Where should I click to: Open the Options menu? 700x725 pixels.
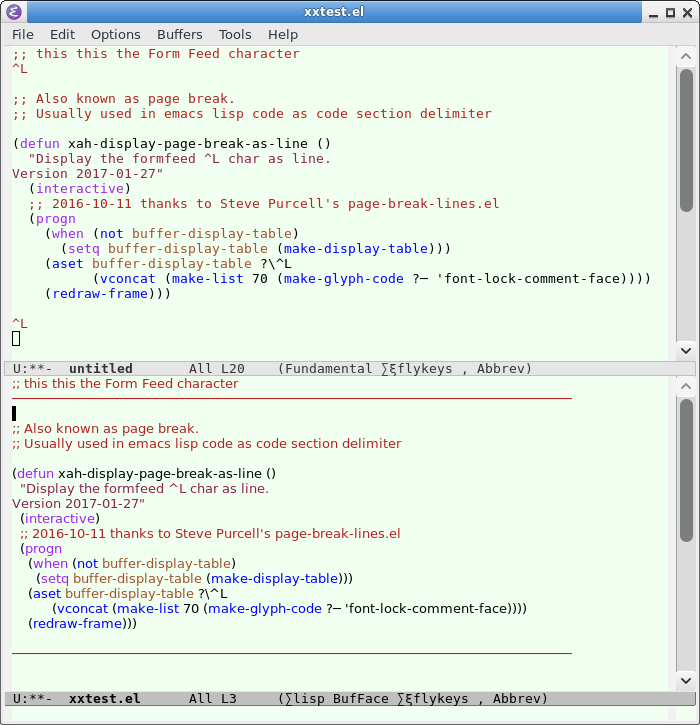[116, 35]
